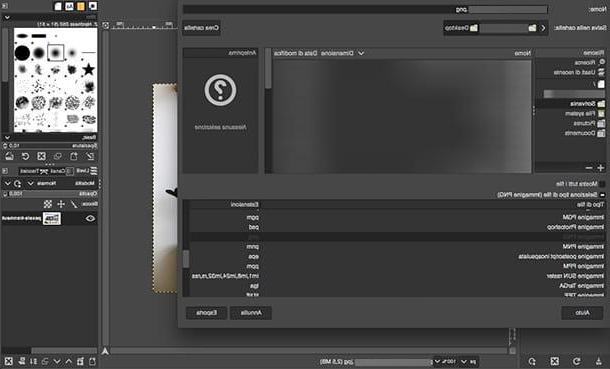Hide the layer via its eye icon

pos(90,219)
